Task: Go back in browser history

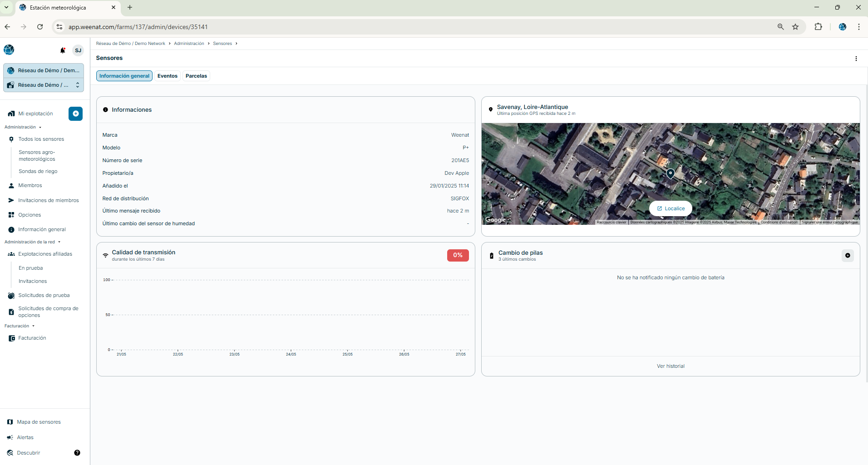Action: point(7,27)
